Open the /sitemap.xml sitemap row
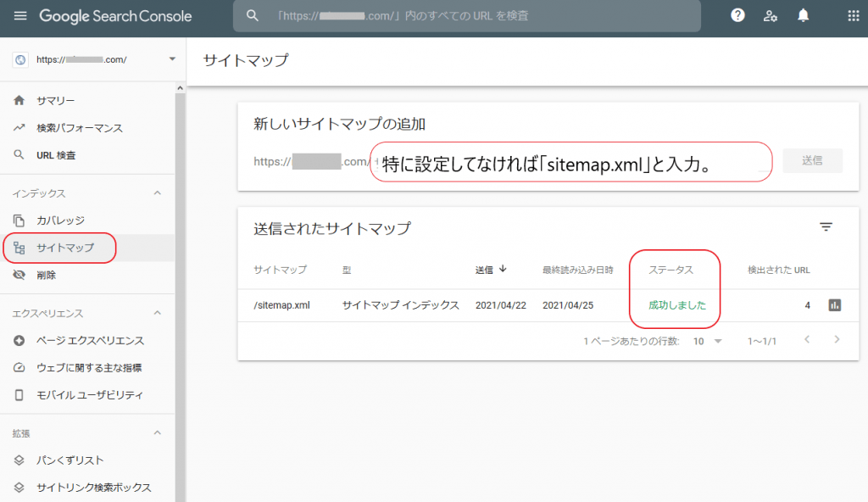 [x=282, y=305]
